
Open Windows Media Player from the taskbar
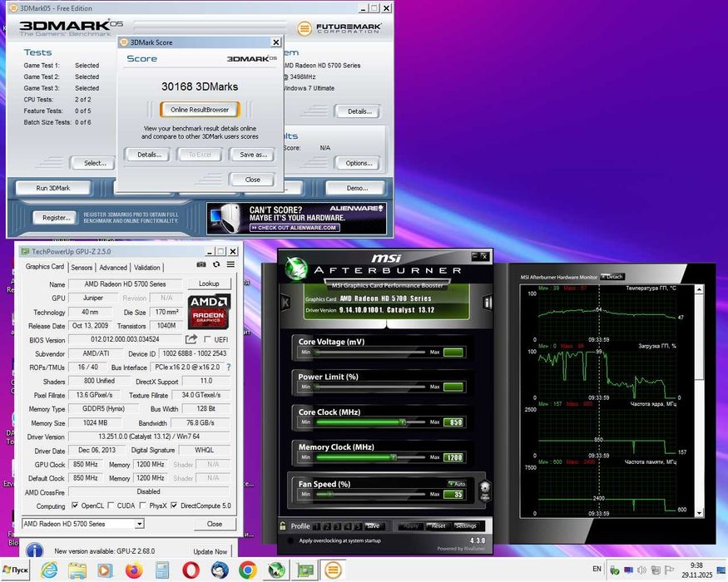click(105, 570)
